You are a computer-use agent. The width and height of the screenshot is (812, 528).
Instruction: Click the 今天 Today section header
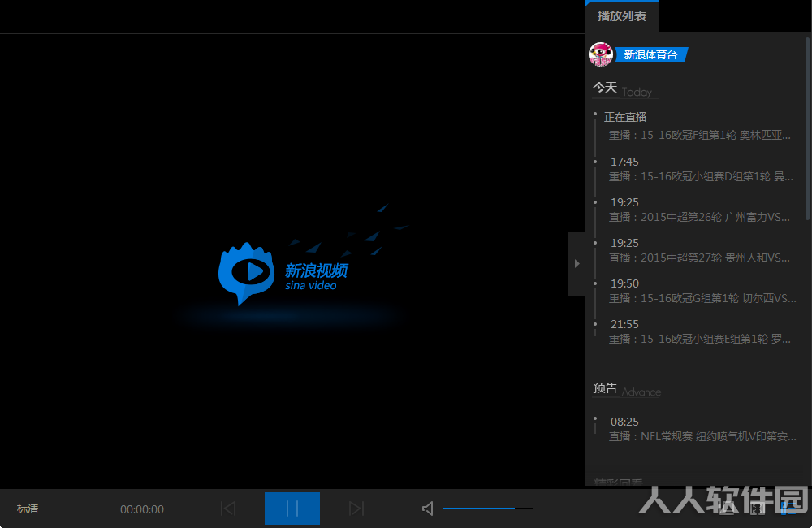[623, 89]
